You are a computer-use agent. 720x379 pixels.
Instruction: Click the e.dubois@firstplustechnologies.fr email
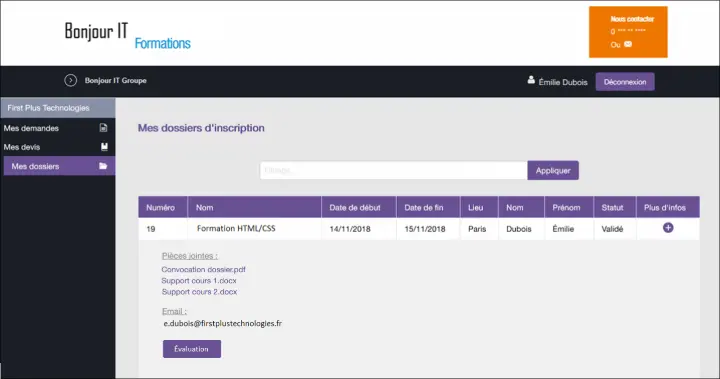(x=223, y=323)
